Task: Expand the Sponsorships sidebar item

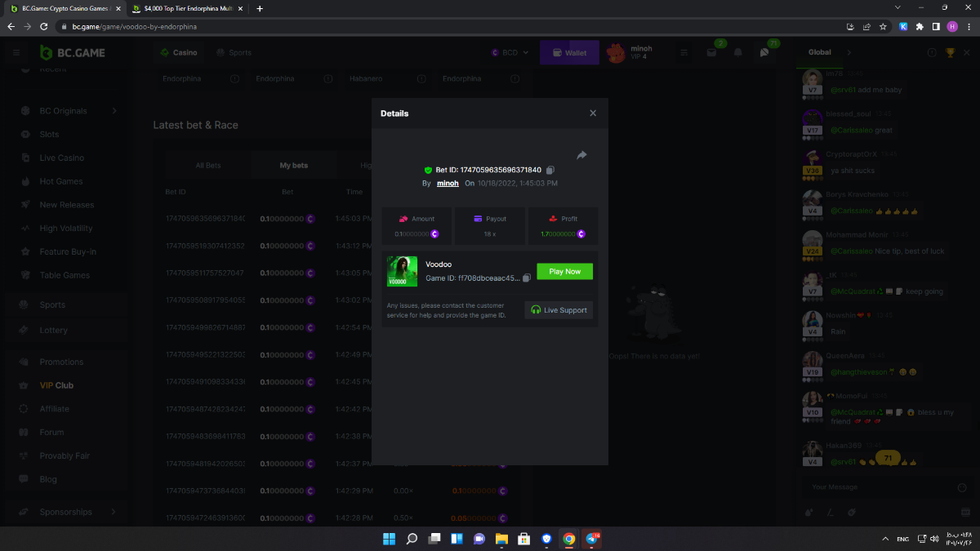Action: tap(114, 512)
